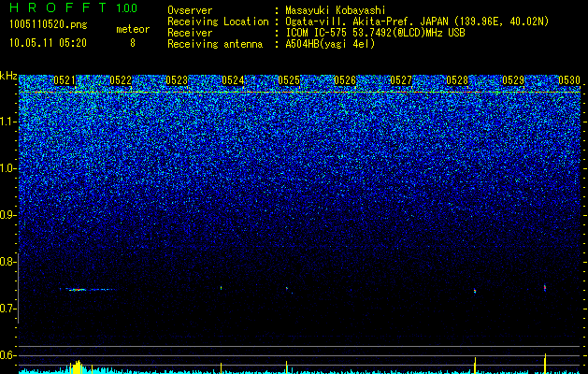Click the timestamp 10.05.11 05:20
The width and height of the screenshot is (588, 374).
pyautogui.click(x=48, y=43)
